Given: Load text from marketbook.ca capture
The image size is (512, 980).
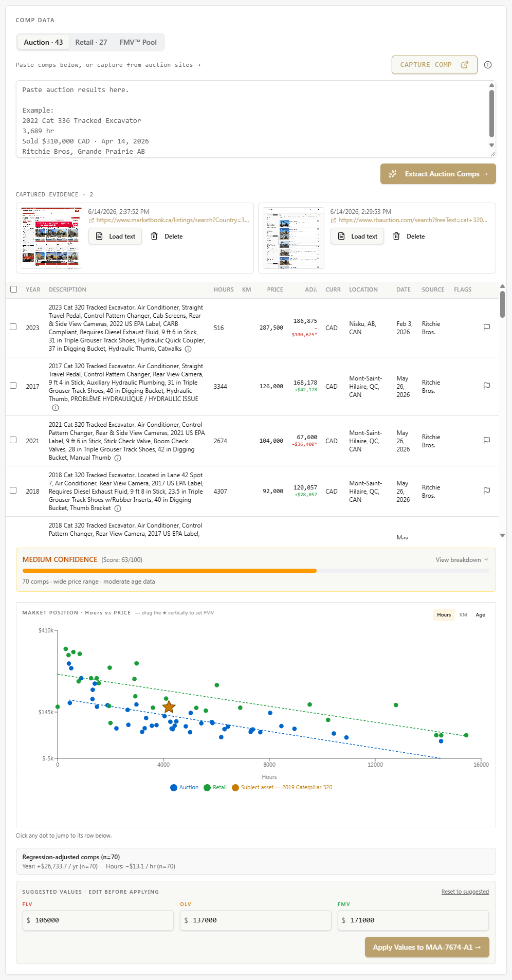Looking at the screenshot, I should click(x=115, y=237).
